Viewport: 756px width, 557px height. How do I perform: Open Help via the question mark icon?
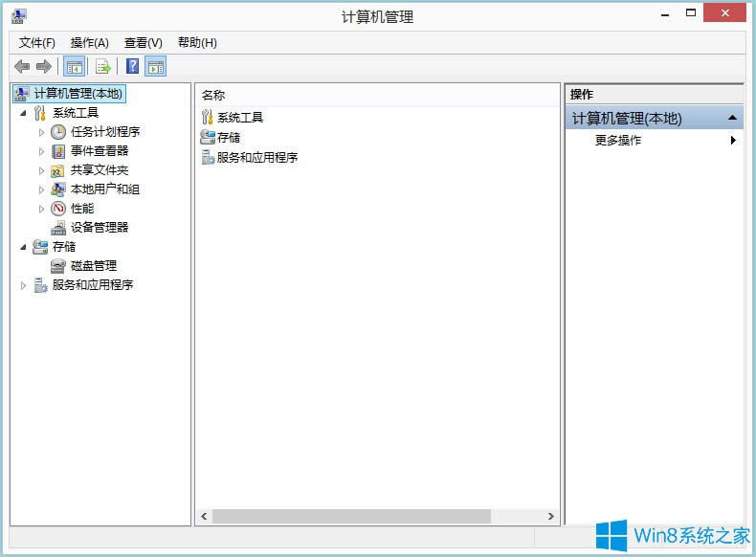pyautogui.click(x=133, y=66)
